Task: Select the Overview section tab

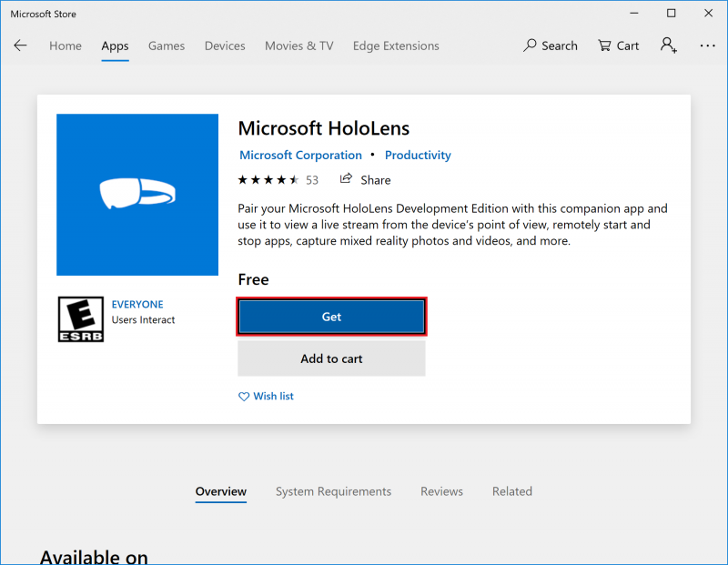Action: 221,491
